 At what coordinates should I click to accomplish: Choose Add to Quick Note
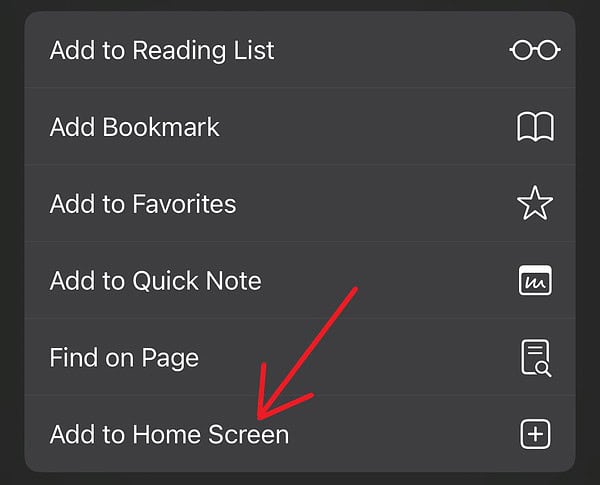pyautogui.click(x=300, y=280)
